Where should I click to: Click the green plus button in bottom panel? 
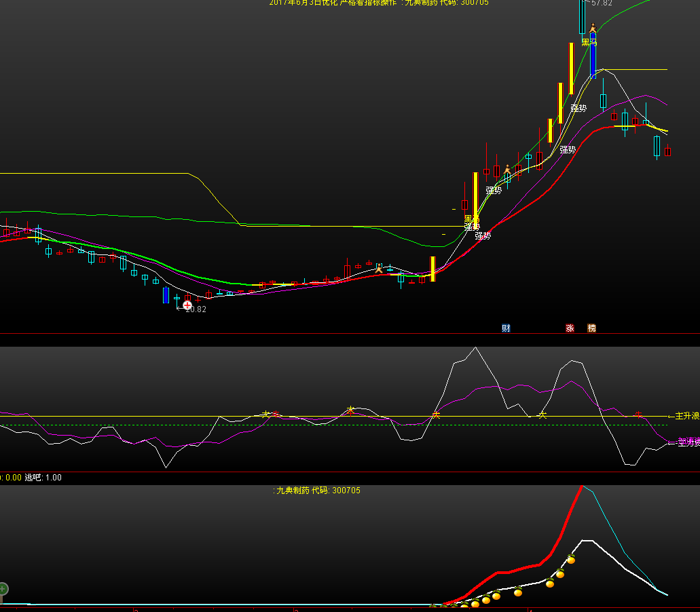(3, 589)
